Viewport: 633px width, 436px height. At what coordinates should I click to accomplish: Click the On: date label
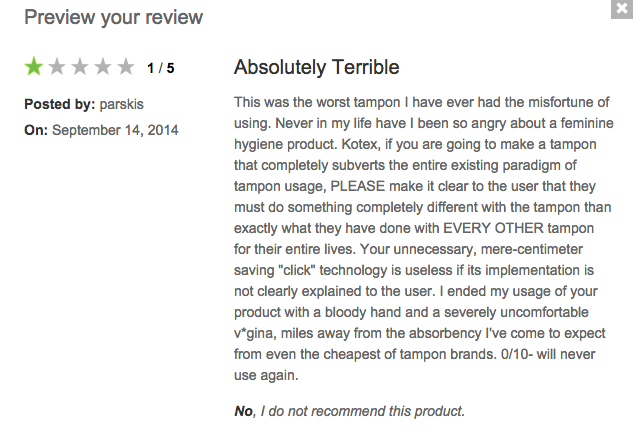tap(36, 130)
